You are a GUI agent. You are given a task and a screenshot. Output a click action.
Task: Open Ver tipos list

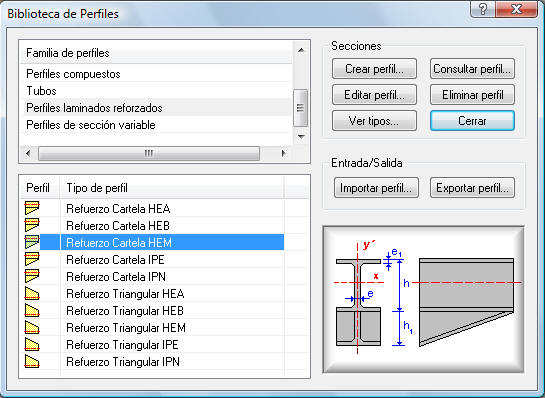point(374,121)
